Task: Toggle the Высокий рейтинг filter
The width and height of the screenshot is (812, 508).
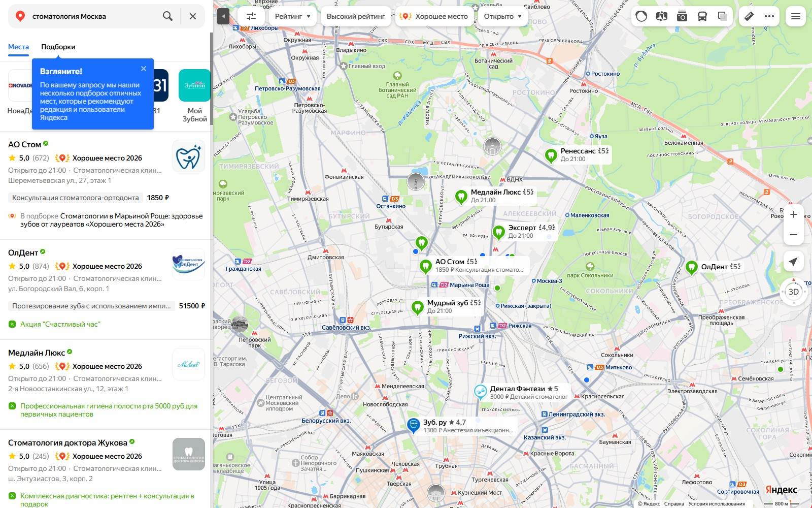Action: click(x=356, y=16)
